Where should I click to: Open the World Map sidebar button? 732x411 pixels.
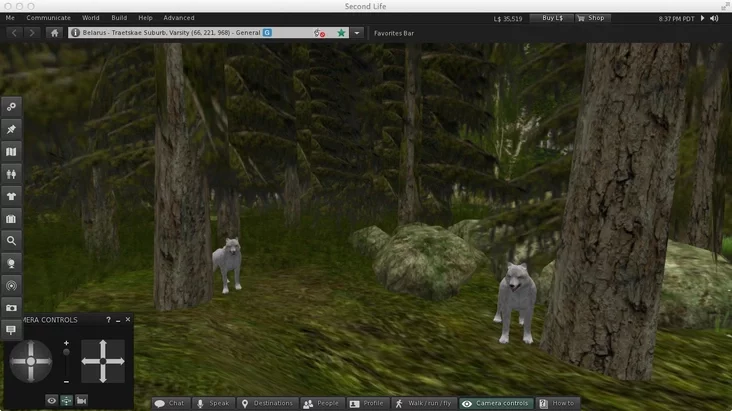tap(11, 152)
